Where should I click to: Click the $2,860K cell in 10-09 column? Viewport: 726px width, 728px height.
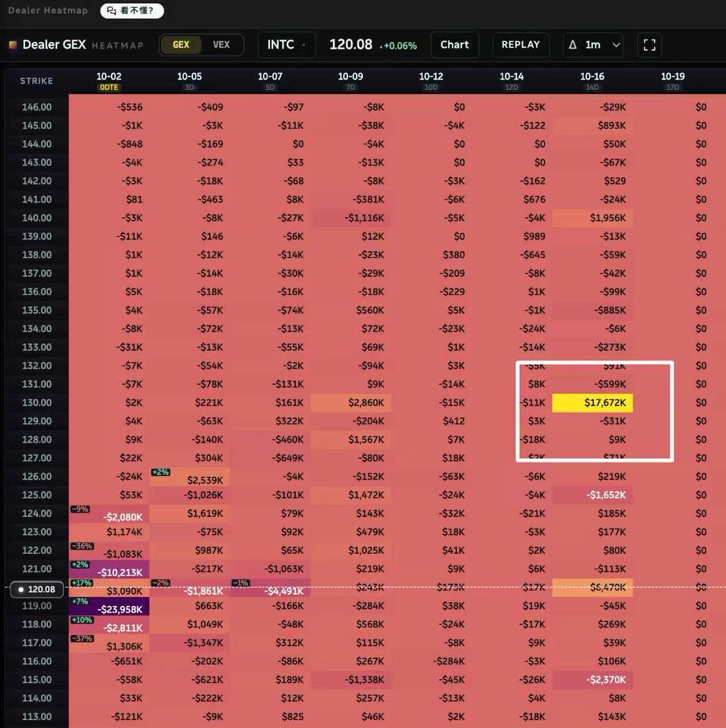point(351,403)
